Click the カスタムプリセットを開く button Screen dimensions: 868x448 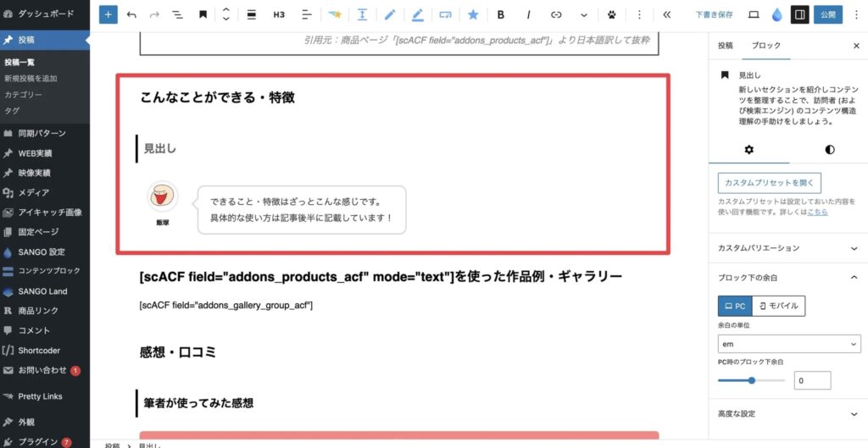769,183
